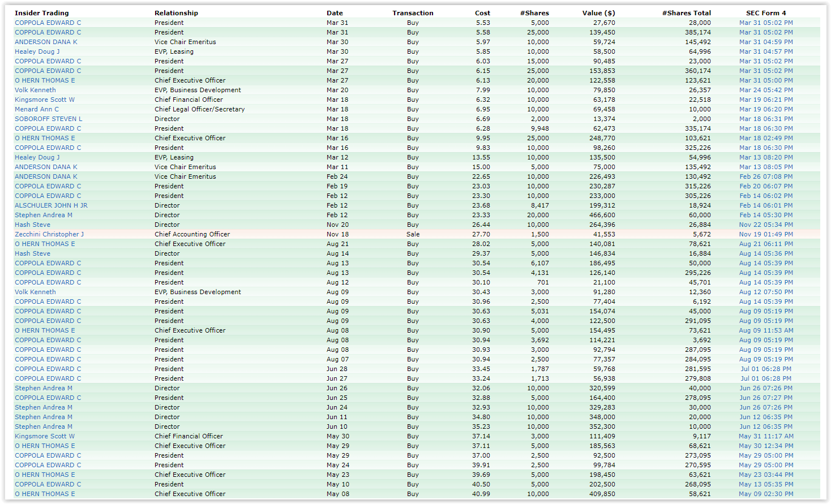Open the Mar 18 02:49 PM SEC filing
The width and height of the screenshot is (831, 504).
tap(766, 138)
